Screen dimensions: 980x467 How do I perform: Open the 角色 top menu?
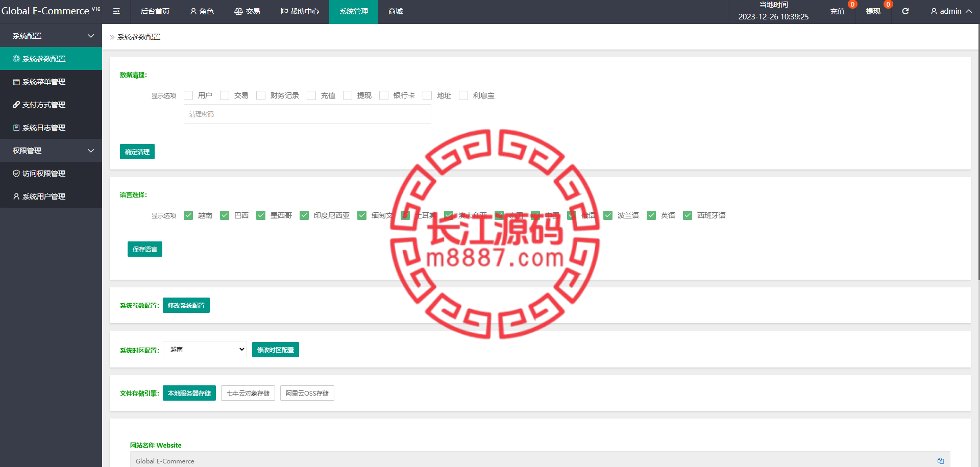[x=202, y=11]
